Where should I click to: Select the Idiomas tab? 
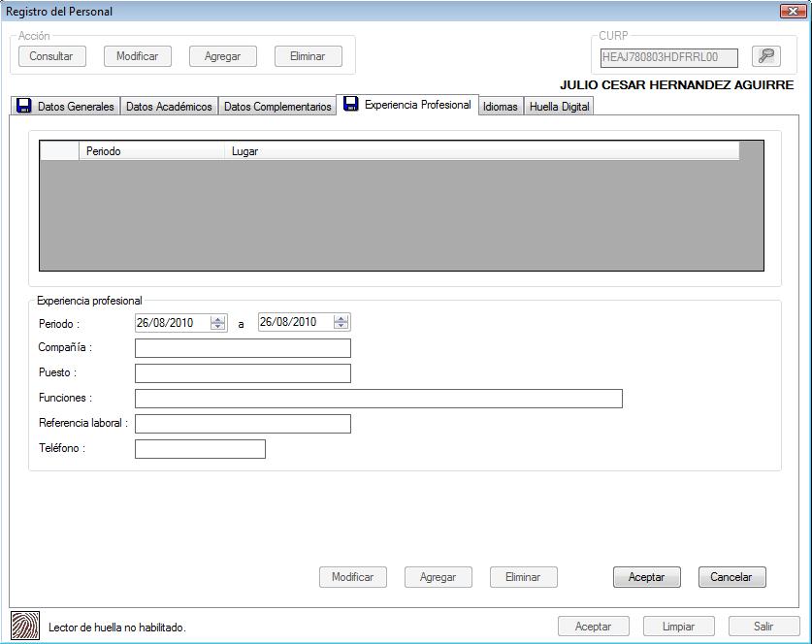click(x=500, y=107)
